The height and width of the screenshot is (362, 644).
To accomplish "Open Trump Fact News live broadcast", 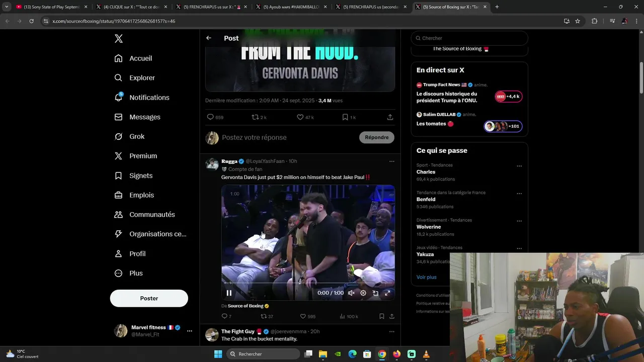I will point(469,94).
